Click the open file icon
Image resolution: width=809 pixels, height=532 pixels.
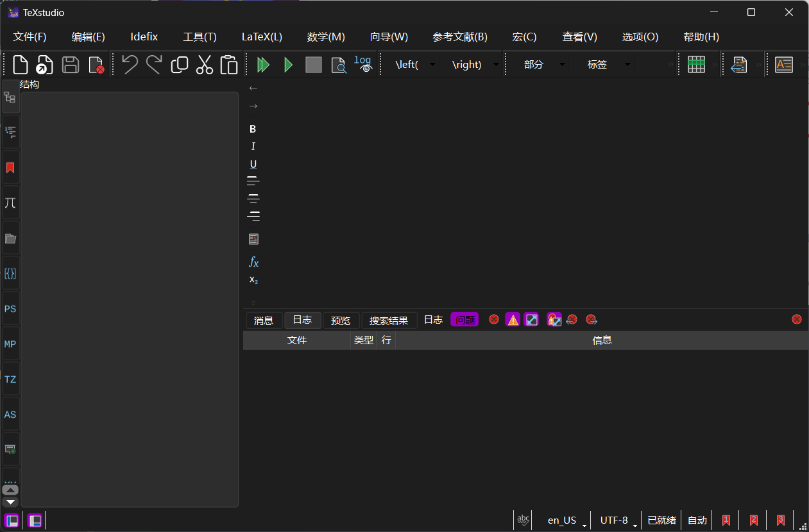(45, 65)
